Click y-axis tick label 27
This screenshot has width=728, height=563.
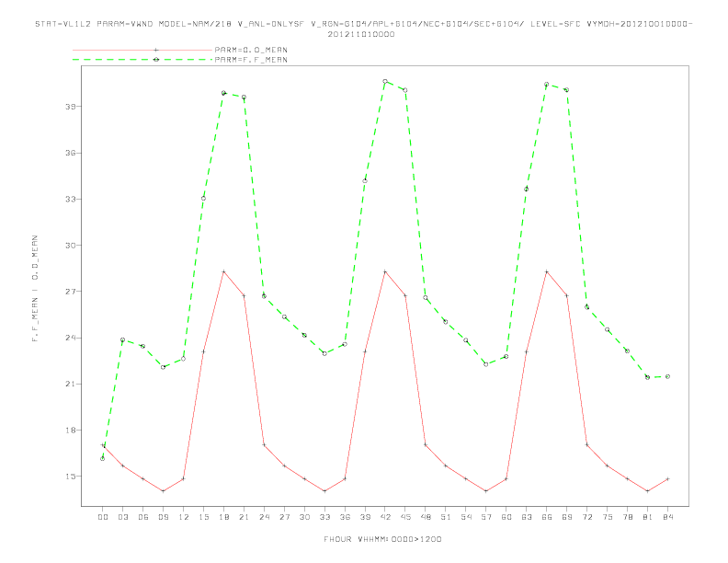71,292
